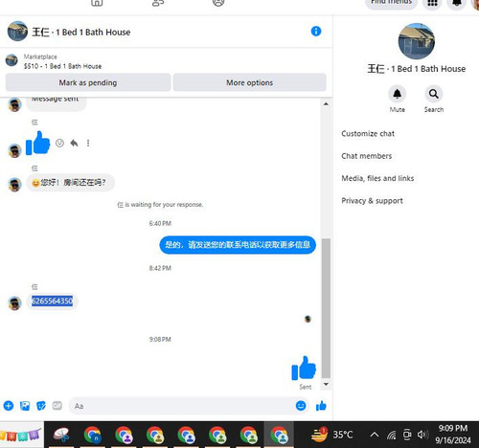479x448 pixels.
Task: Open the weather widget showing 35°C
Action: point(332,435)
